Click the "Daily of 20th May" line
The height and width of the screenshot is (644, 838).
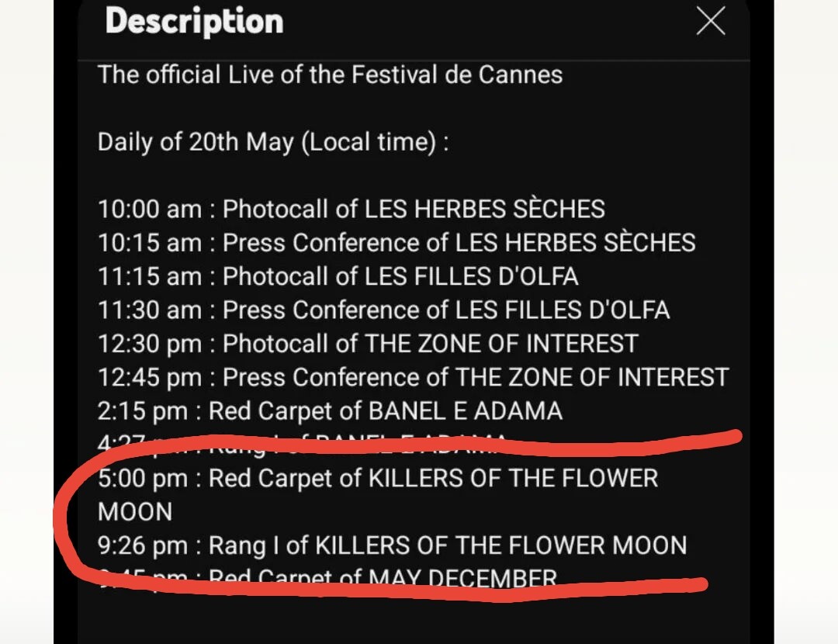(x=272, y=143)
